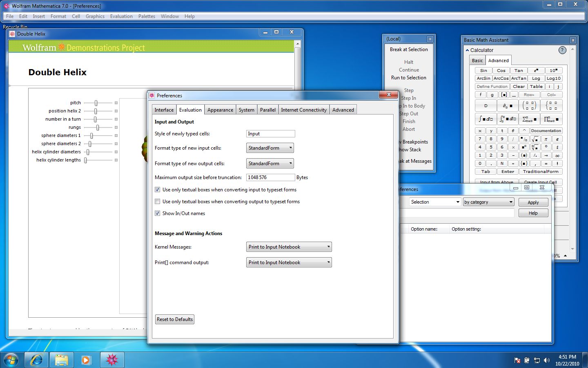The image size is (588, 368).
Task: Click the piecewise brace template button
Action: tap(551, 105)
